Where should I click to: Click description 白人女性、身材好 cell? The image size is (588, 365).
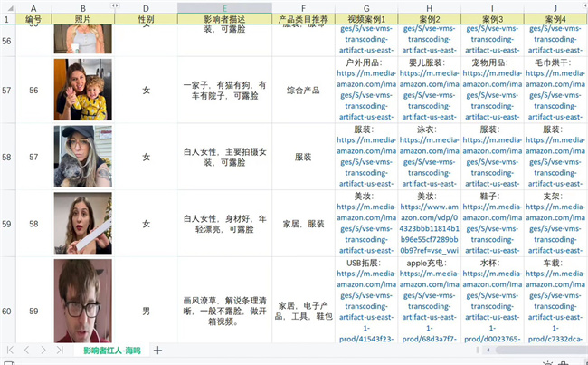pyautogui.click(x=224, y=224)
